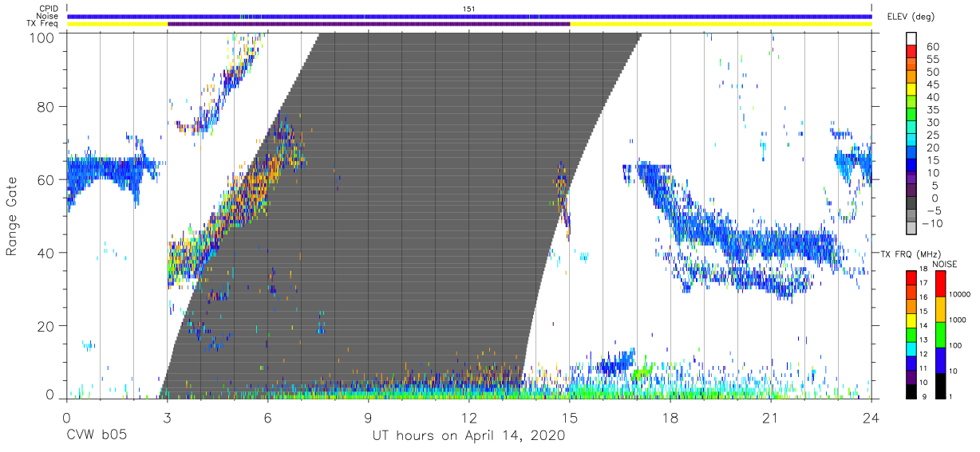980x452 pixels.
Task: Click the 45 tick on the elevation scale
Action: click(x=933, y=85)
